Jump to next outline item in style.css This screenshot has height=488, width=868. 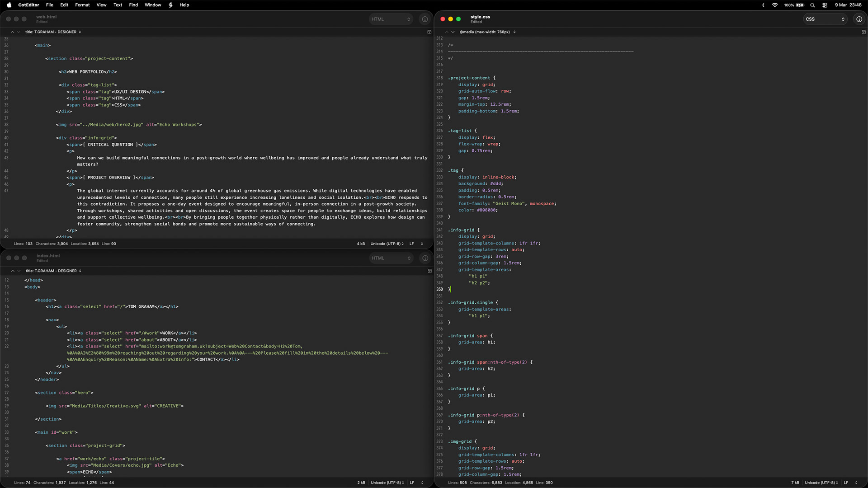(453, 32)
